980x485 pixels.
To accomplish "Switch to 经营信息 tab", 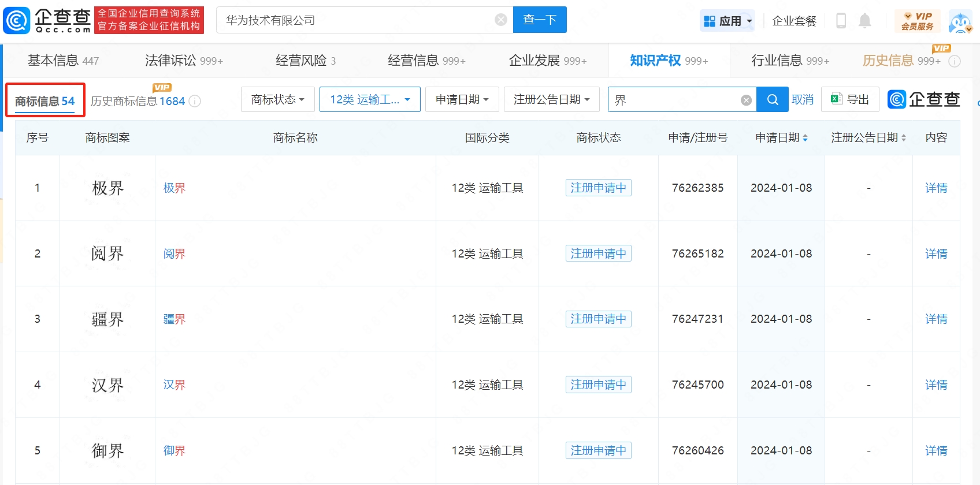I will click(x=426, y=61).
